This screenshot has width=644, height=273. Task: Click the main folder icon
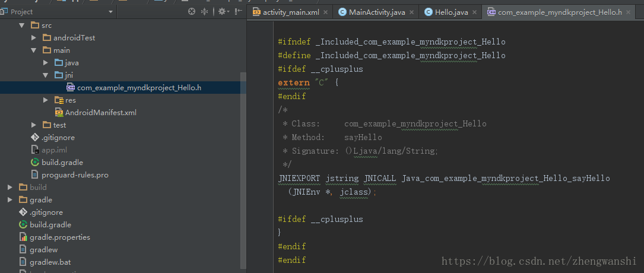(x=47, y=50)
